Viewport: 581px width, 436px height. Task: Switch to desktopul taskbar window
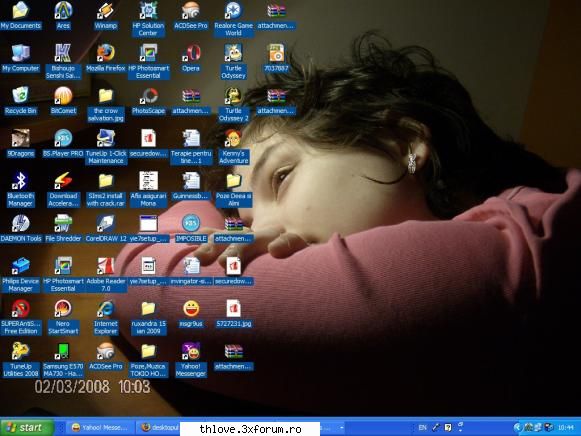pyautogui.click(x=159, y=427)
